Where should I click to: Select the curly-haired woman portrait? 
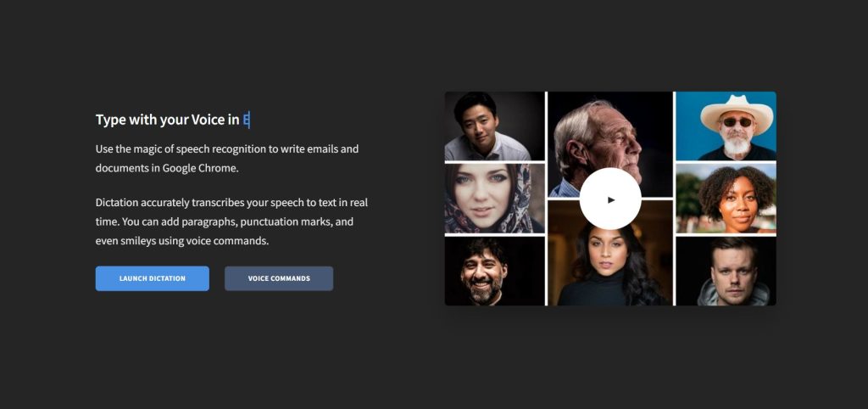click(x=726, y=199)
